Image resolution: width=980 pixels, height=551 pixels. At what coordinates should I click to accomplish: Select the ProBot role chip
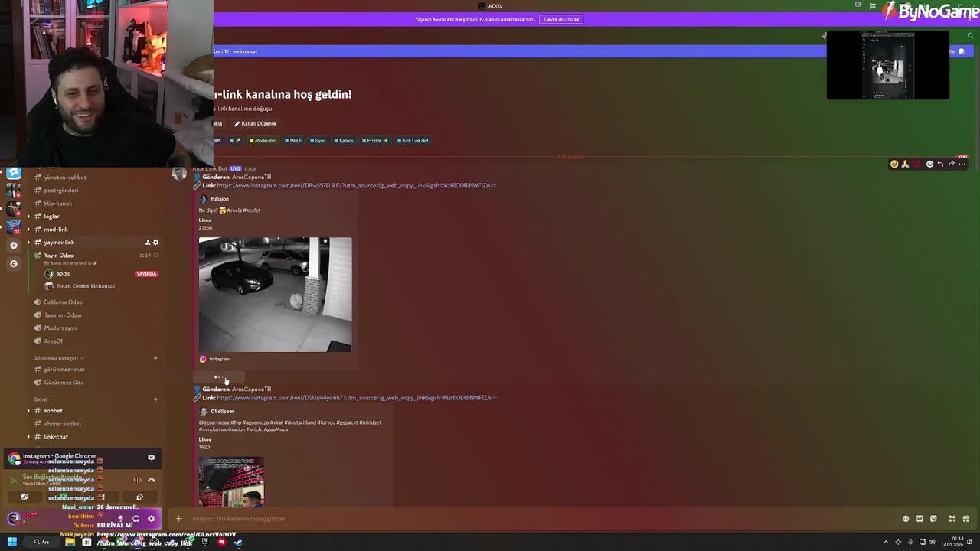click(x=375, y=141)
